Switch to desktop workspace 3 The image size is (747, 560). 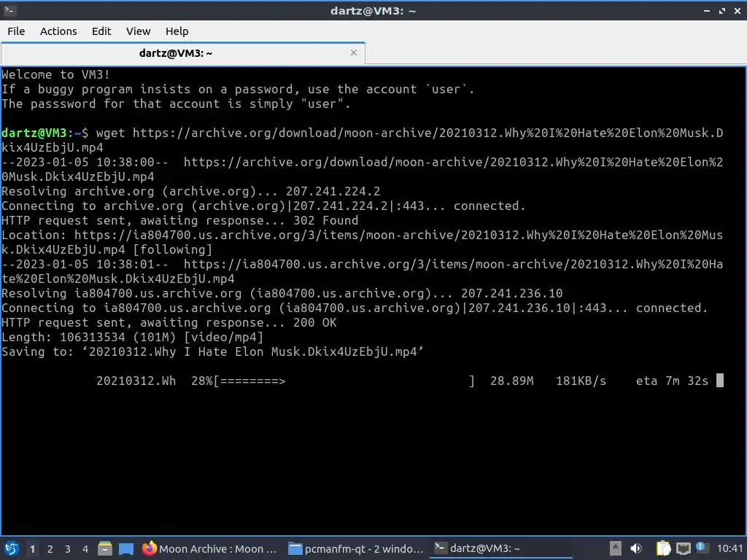tap(68, 549)
